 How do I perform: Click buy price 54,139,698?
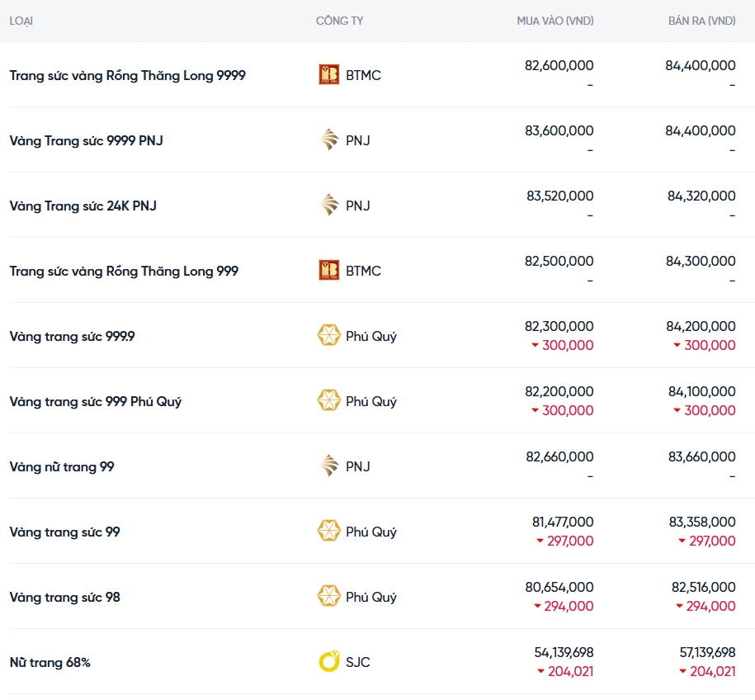(564, 652)
